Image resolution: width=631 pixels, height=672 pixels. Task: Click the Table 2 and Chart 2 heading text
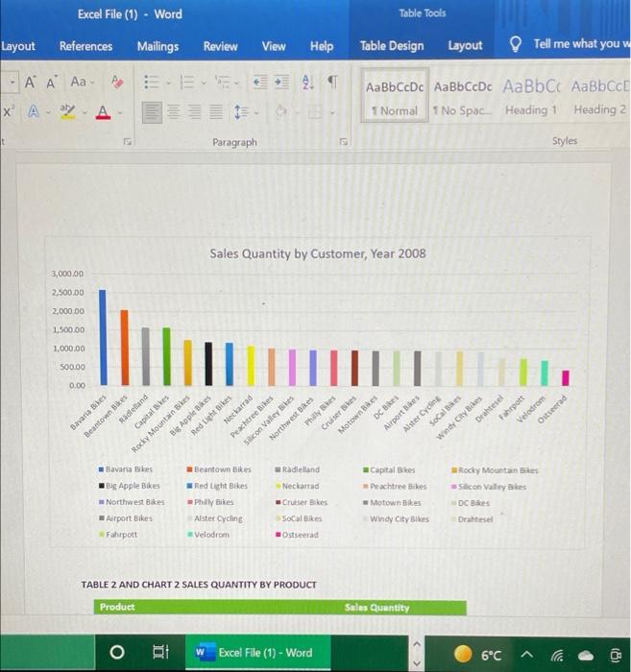pyautogui.click(x=199, y=585)
